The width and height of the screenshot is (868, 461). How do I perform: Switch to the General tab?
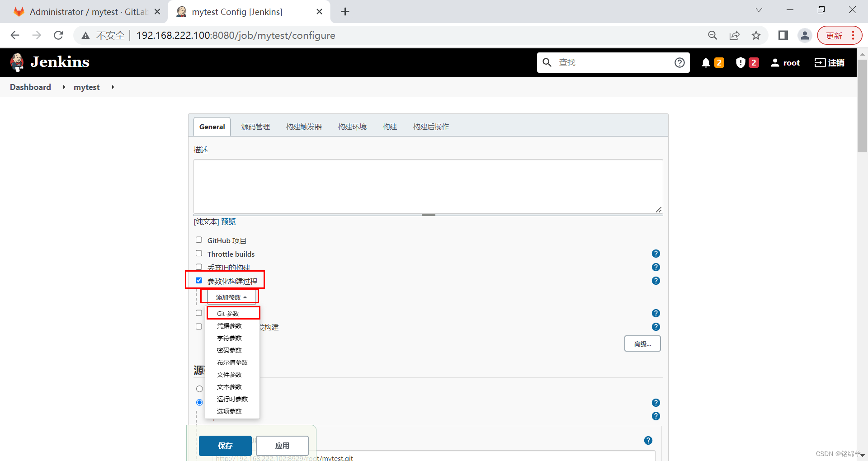(x=212, y=127)
